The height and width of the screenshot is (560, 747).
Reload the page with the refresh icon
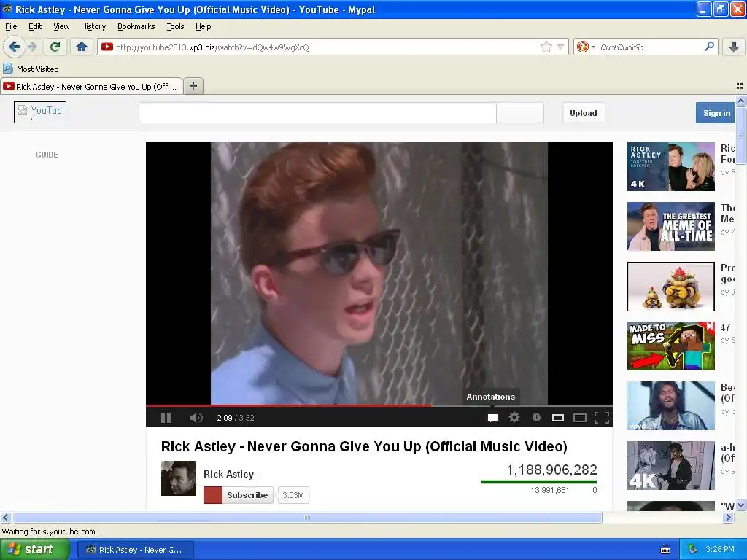55,47
